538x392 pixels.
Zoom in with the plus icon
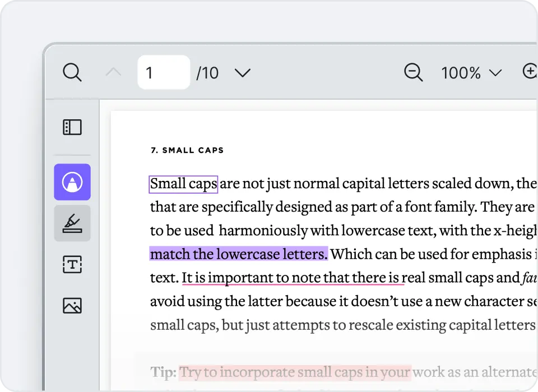pos(530,71)
